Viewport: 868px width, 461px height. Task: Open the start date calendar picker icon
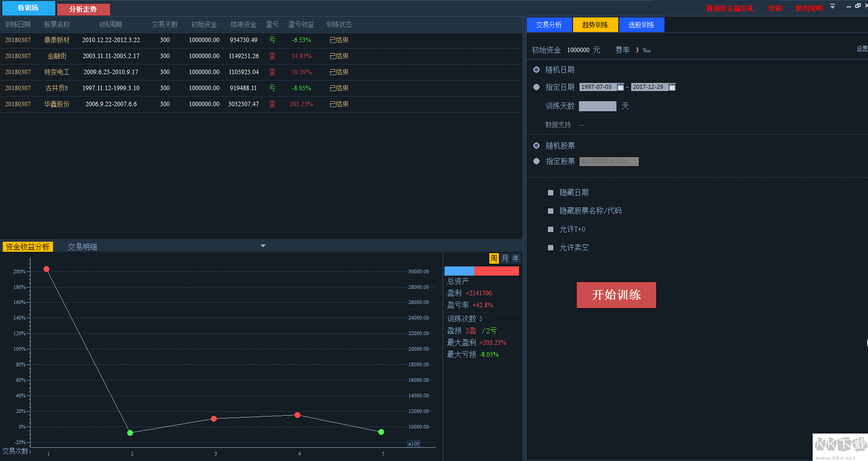click(620, 87)
